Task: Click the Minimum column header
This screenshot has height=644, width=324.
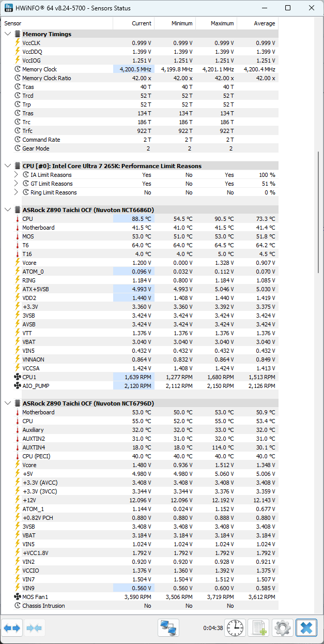Action: 175,23
